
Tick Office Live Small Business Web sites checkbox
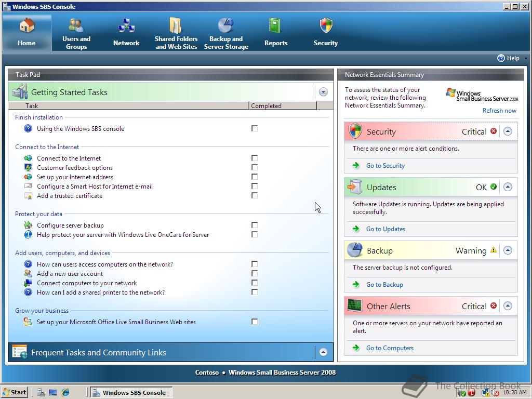click(x=255, y=322)
